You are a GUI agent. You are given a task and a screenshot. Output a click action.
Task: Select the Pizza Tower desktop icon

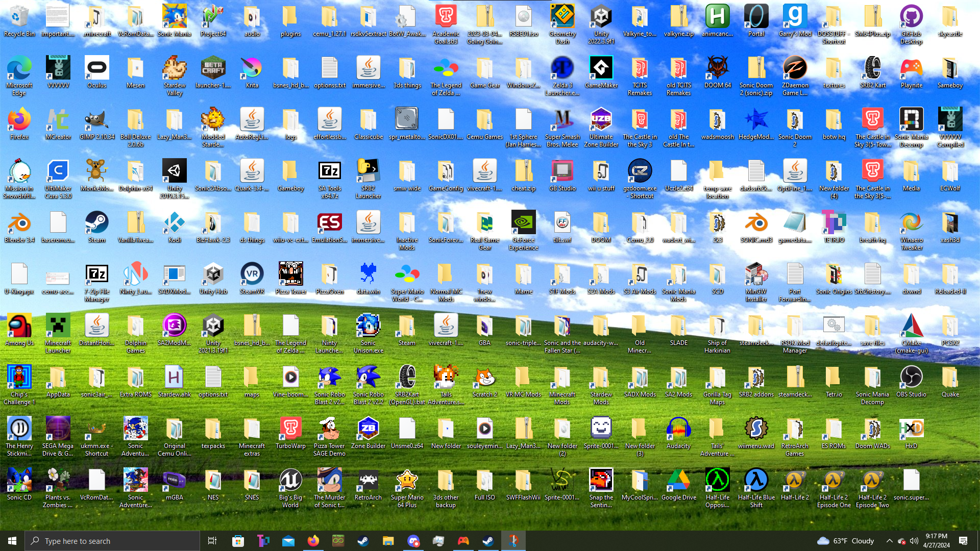click(291, 279)
